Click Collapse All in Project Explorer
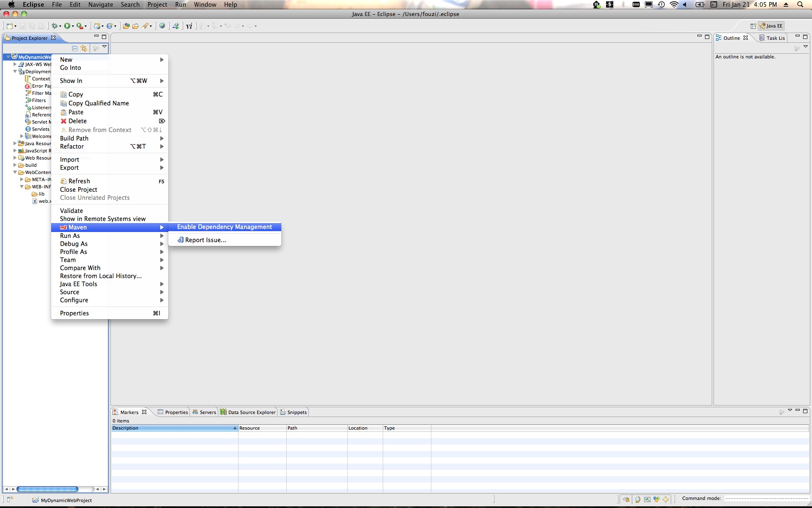812x508 pixels. [x=75, y=48]
